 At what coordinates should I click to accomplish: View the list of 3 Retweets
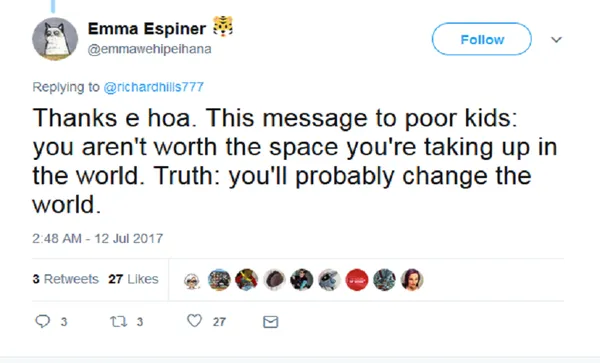65,279
